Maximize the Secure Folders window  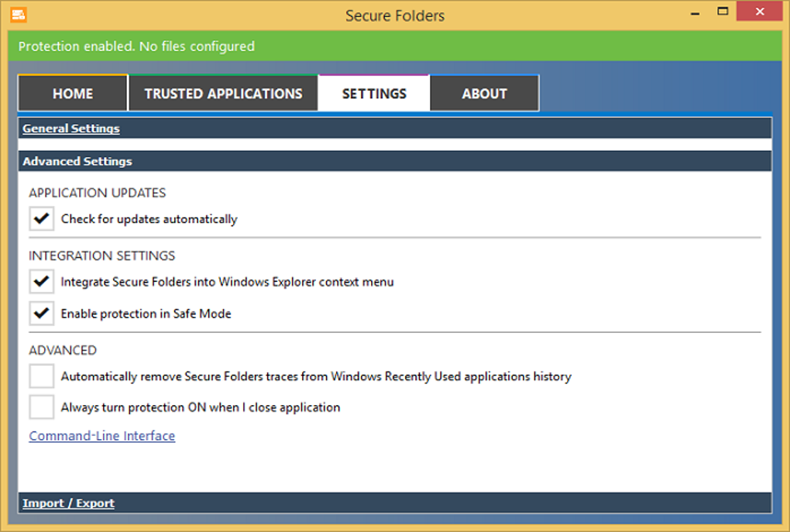[723, 12]
